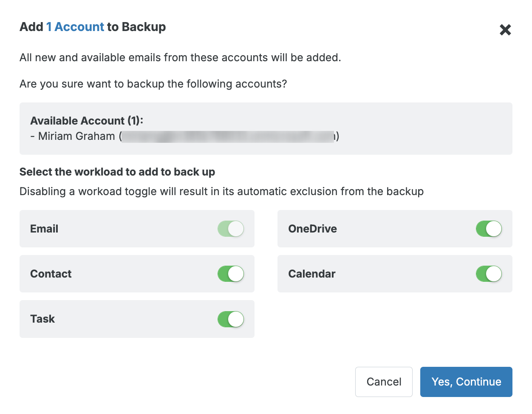Image resolution: width=532 pixels, height=414 pixels.
Task: Turn off the Contact workload toggle
Action: [x=231, y=274]
